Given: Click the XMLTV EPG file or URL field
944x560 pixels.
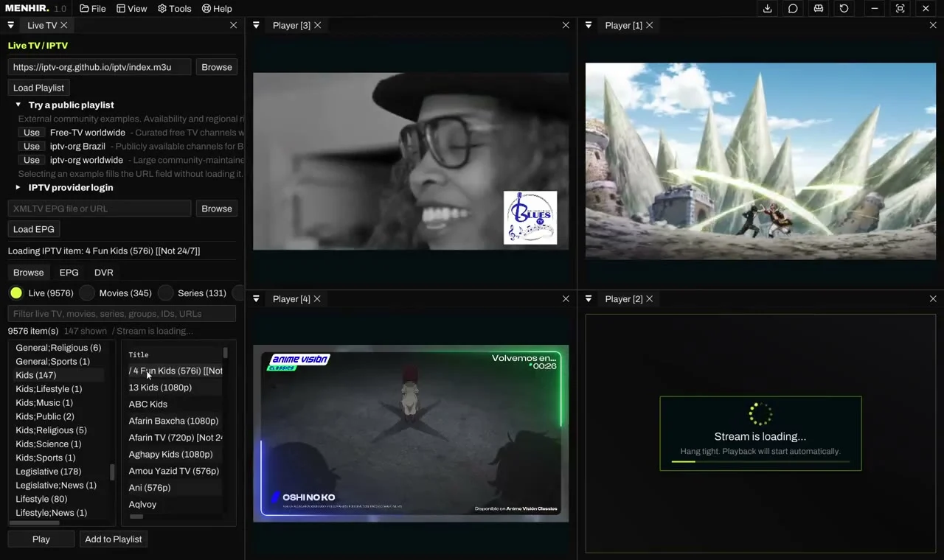Looking at the screenshot, I should [100, 209].
